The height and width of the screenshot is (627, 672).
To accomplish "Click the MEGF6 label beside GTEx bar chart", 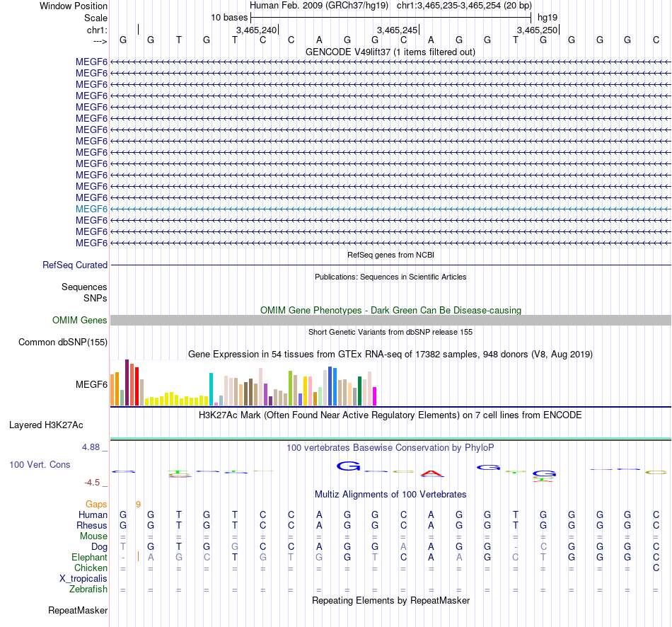I will point(92,385).
